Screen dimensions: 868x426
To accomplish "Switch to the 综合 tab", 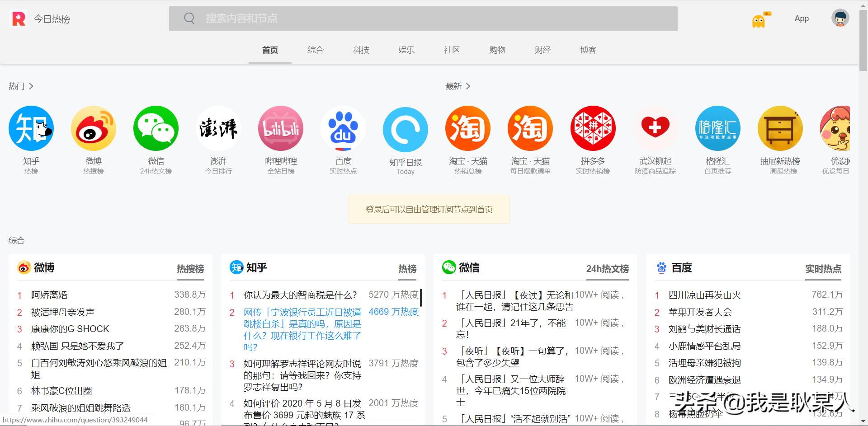I will coord(316,50).
